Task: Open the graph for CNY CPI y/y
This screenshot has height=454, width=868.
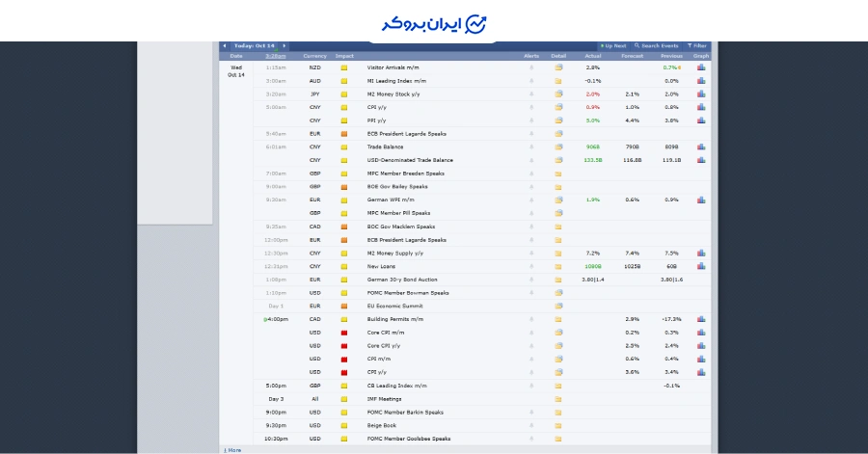Action: (701, 107)
